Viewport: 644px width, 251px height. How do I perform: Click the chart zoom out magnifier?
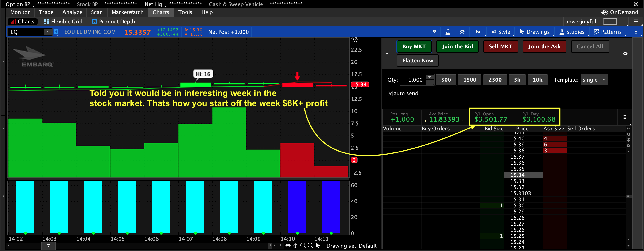(310, 246)
